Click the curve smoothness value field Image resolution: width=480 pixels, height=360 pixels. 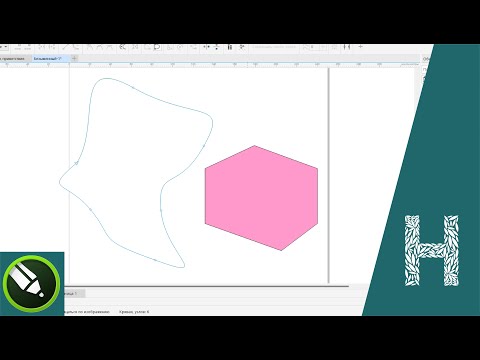(x=315, y=47)
